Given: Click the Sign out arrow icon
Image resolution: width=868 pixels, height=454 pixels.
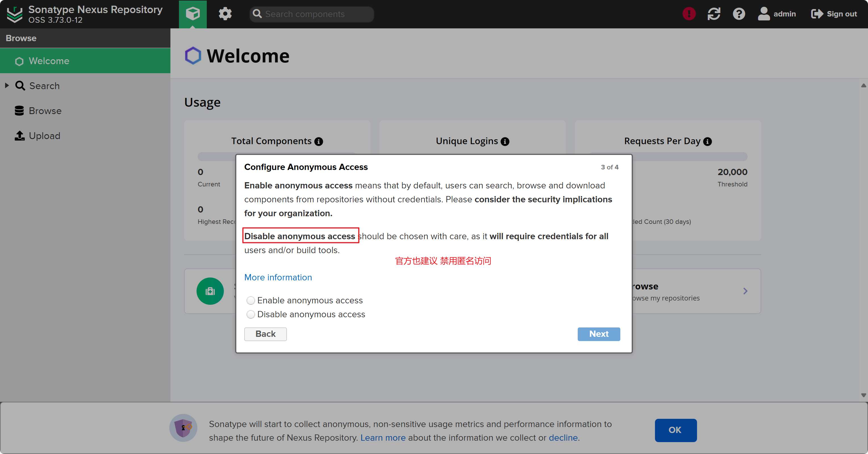Looking at the screenshot, I should (817, 14).
